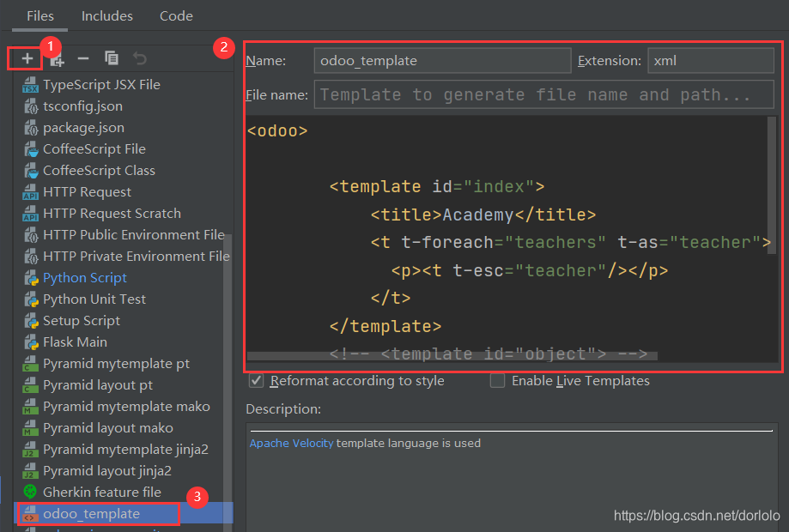The image size is (789, 532).
Task: Select the tsconfig.json file icon
Action: click(x=31, y=106)
